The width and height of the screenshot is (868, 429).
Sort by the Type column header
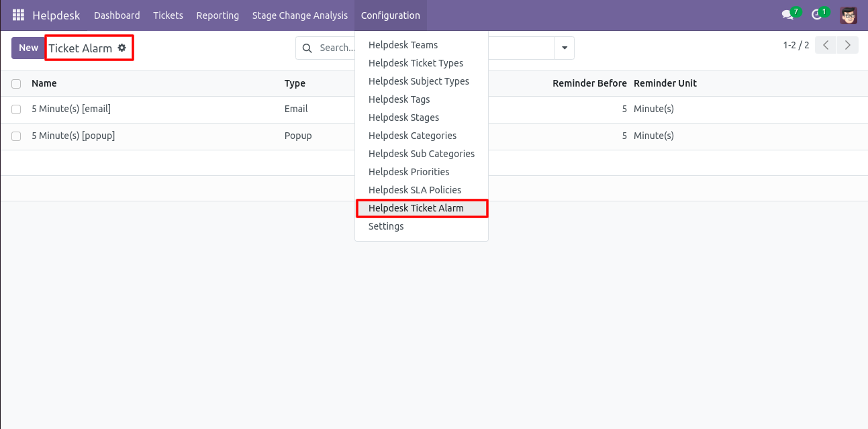[x=295, y=83]
